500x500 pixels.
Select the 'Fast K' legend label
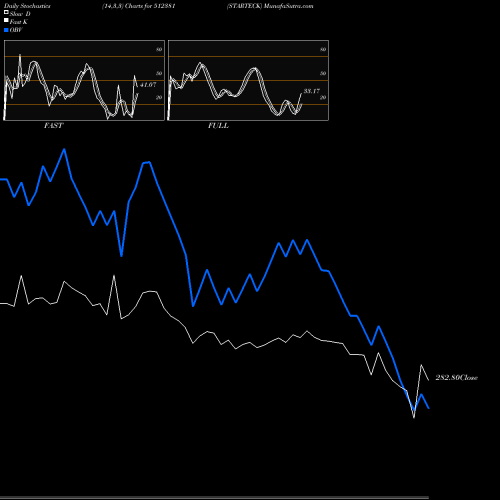coord(19,22)
